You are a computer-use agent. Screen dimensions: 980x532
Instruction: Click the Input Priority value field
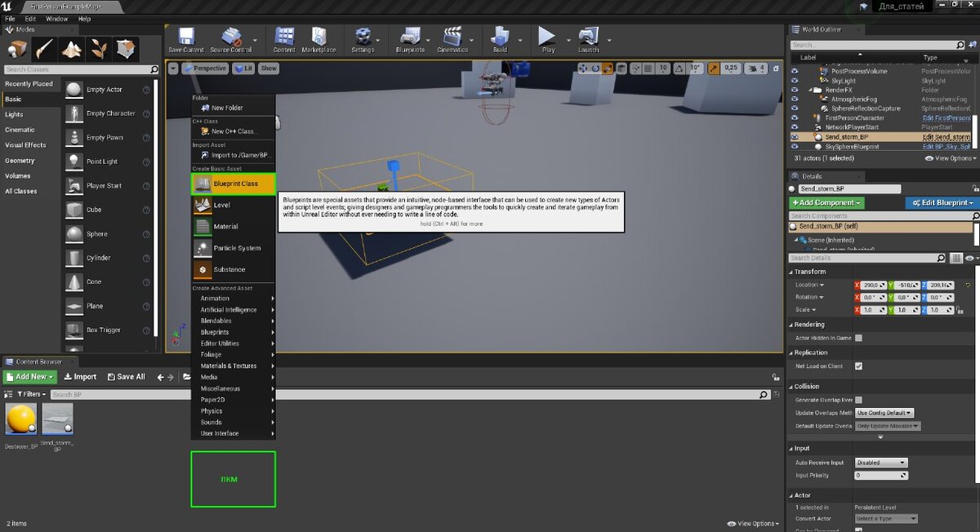[x=880, y=475]
